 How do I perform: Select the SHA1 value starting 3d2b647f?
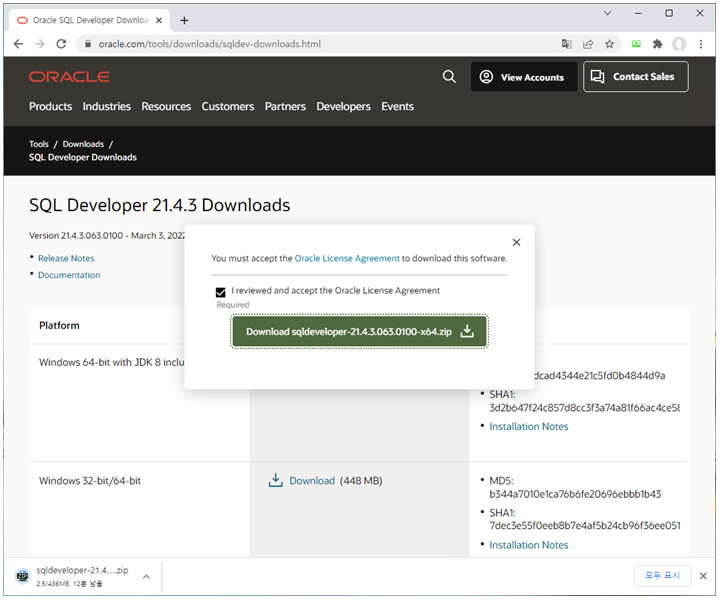tap(585, 408)
